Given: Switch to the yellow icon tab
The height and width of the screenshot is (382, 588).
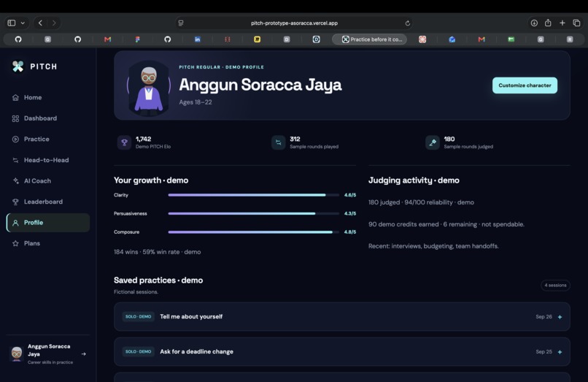Looking at the screenshot, I should click(x=257, y=39).
